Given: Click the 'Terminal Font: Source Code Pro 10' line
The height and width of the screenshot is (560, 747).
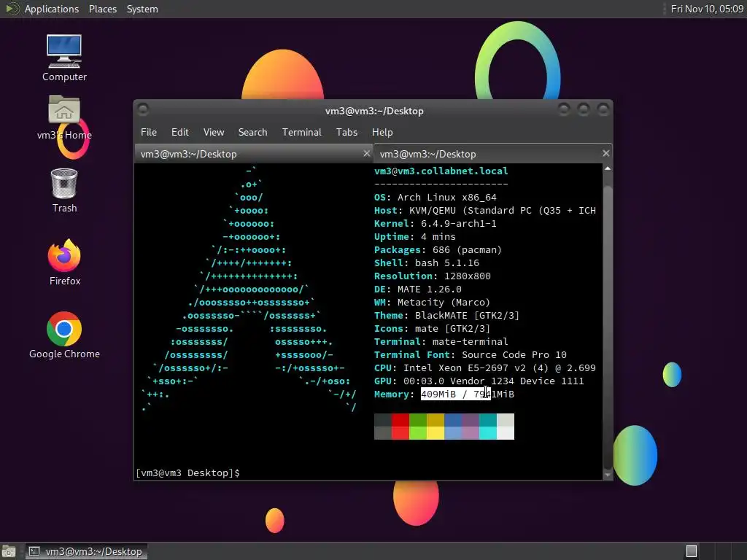Looking at the screenshot, I should (x=471, y=355).
